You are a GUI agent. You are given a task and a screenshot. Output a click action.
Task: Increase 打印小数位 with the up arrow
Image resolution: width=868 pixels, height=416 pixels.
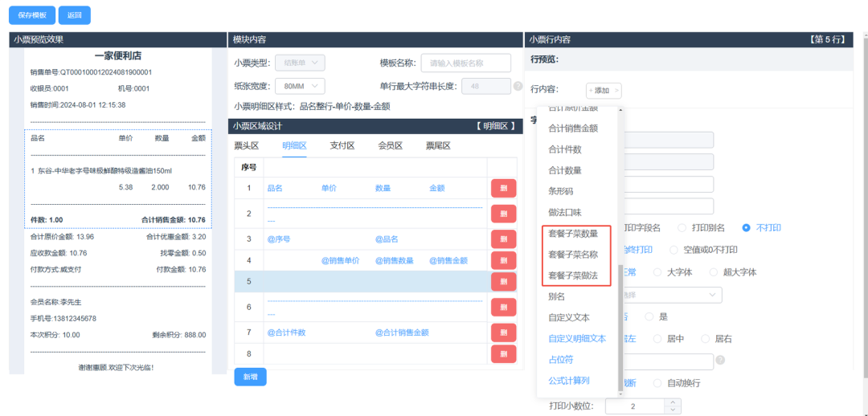coord(673,402)
